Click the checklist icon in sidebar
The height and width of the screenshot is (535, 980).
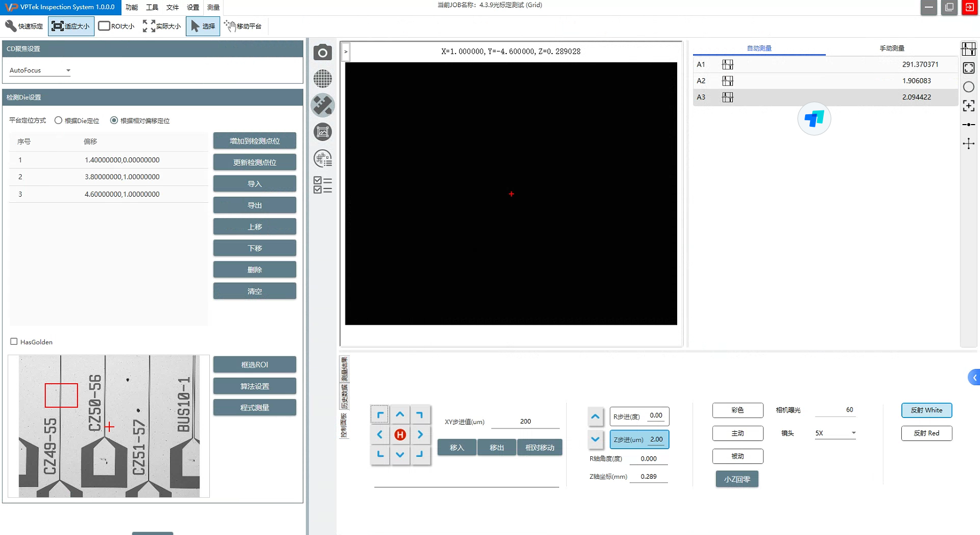(322, 185)
